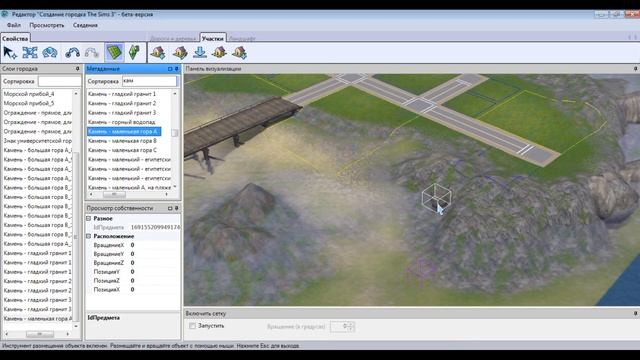
Task: Choose the camera orbit tool icon
Action: [x=50, y=53]
